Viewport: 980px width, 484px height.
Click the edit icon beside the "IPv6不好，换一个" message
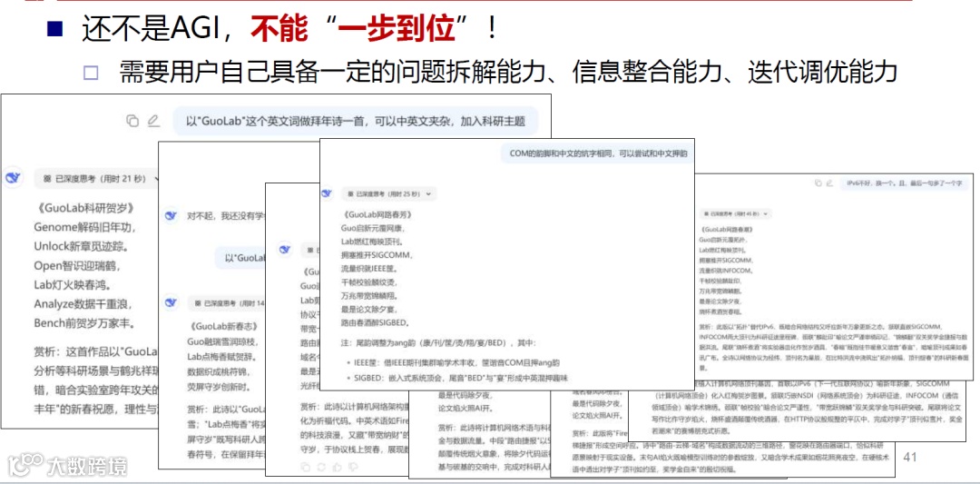point(829,183)
